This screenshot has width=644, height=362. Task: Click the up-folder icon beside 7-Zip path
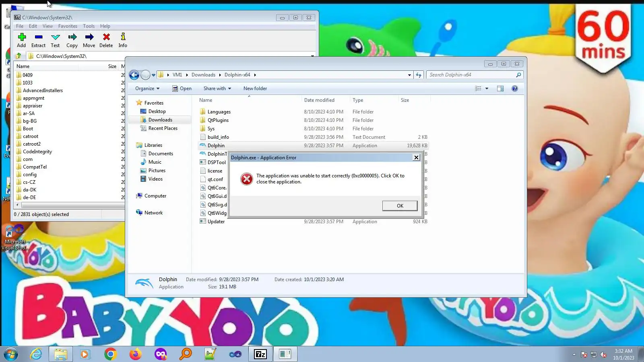[x=19, y=56]
